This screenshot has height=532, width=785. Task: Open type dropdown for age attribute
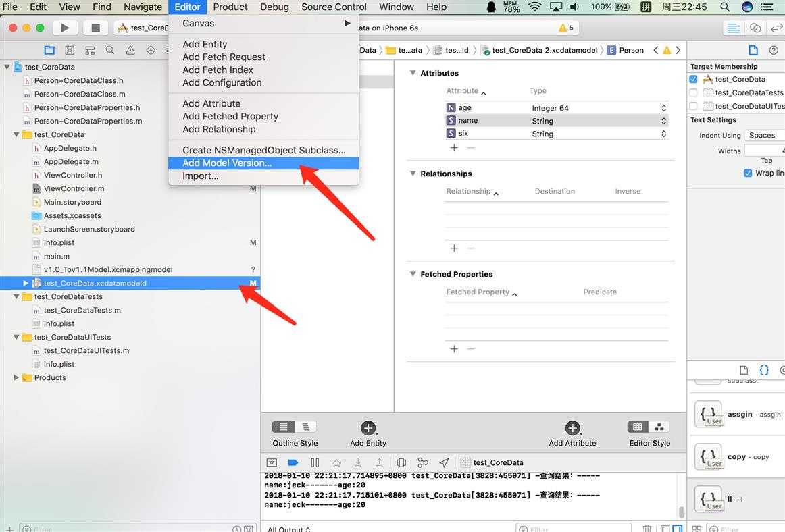663,108
